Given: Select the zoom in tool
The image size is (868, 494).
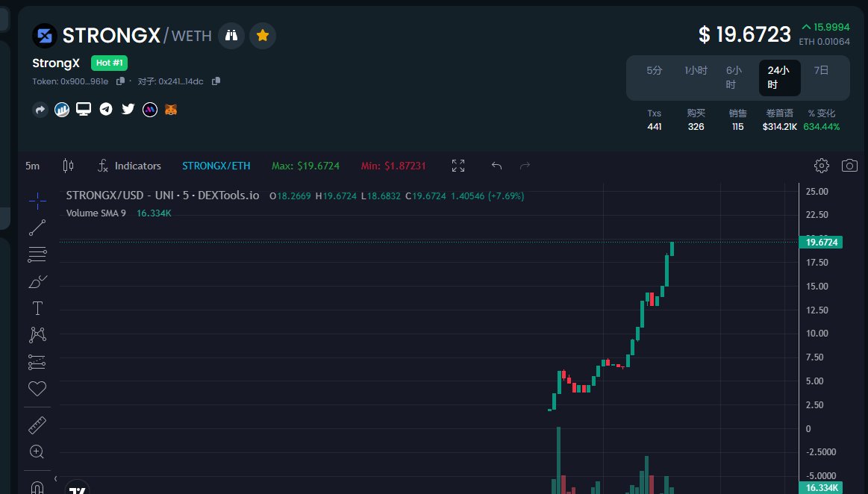Looking at the screenshot, I should (37, 452).
